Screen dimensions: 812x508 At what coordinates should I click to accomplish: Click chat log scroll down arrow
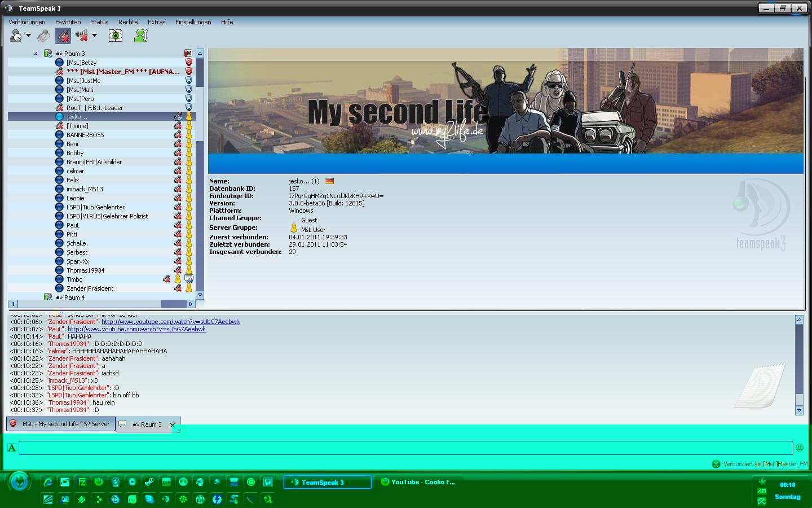pyautogui.click(x=799, y=410)
